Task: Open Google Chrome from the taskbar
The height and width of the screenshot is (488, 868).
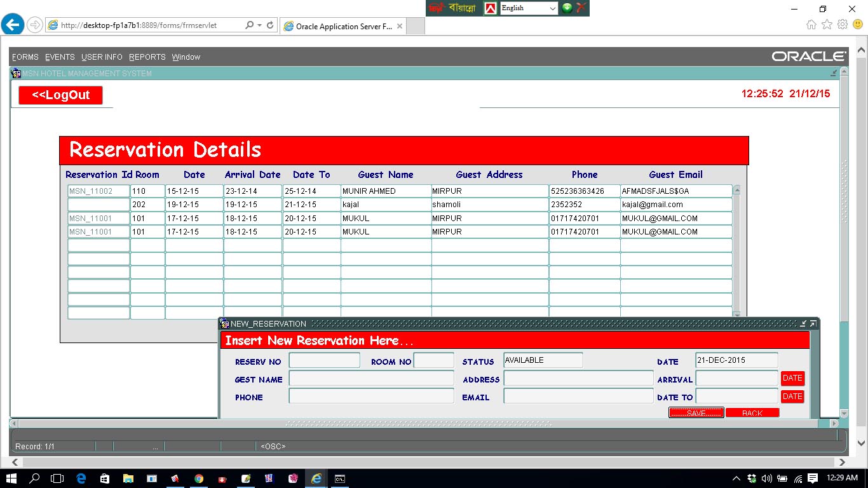Action: (x=199, y=478)
